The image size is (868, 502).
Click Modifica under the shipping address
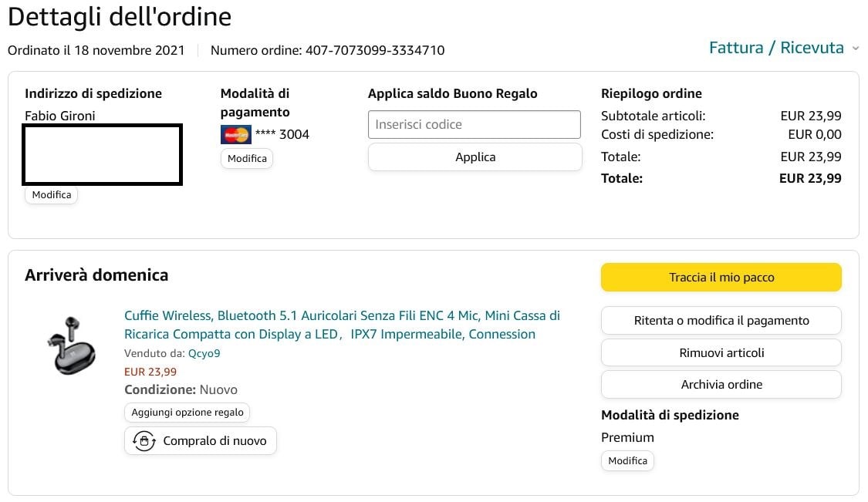(52, 195)
